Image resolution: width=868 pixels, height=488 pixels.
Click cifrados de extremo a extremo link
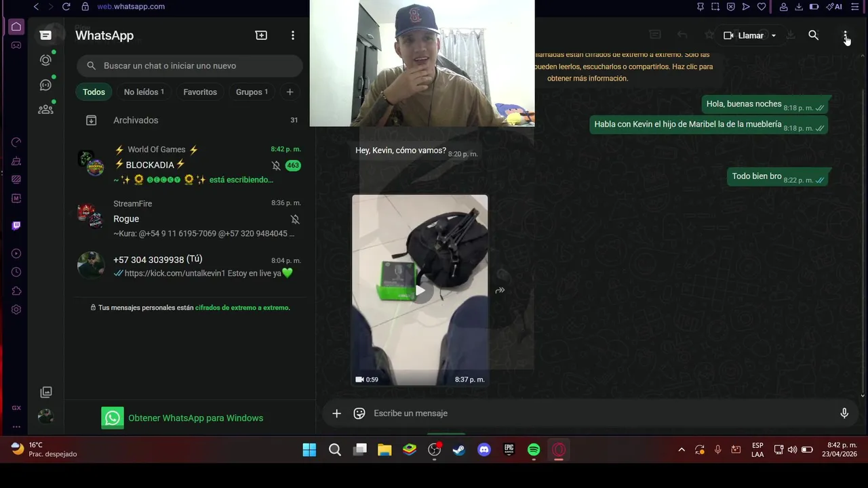click(242, 308)
